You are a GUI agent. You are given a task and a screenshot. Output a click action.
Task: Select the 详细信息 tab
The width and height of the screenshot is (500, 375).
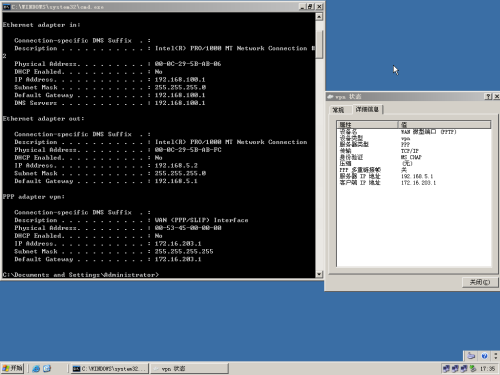[367, 109]
